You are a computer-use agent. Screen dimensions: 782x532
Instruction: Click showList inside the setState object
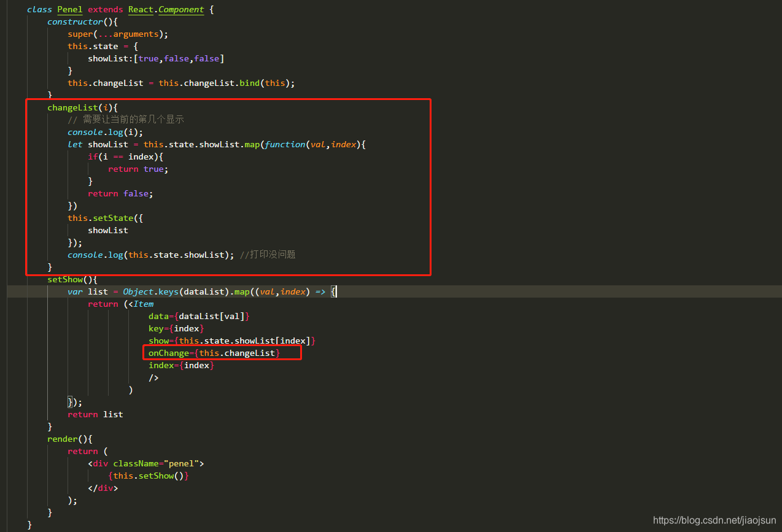pyautogui.click(x=108, y=231)
